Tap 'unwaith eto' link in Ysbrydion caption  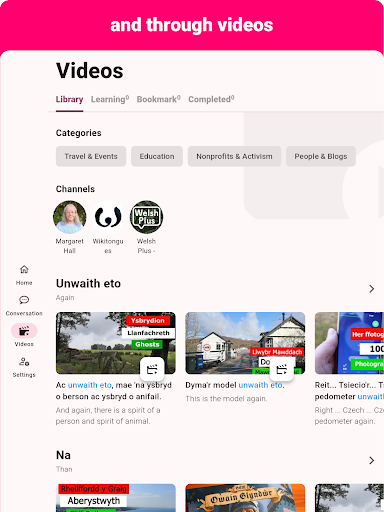click(x=90, y=385)
